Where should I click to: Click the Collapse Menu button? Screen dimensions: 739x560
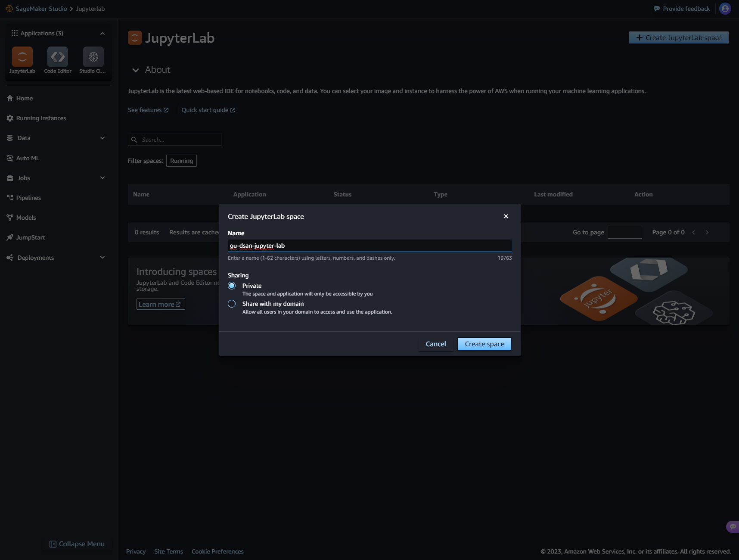[77, 544]
